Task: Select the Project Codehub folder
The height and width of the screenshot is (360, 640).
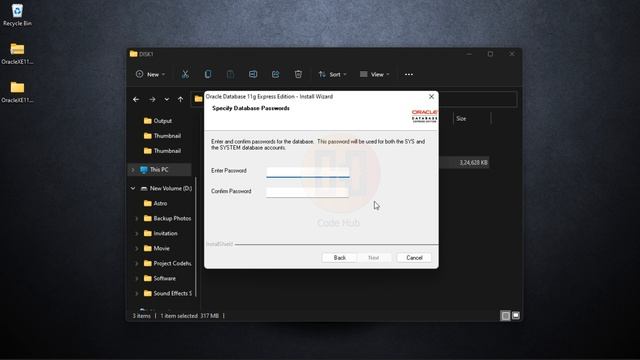Action: [168, 263]
